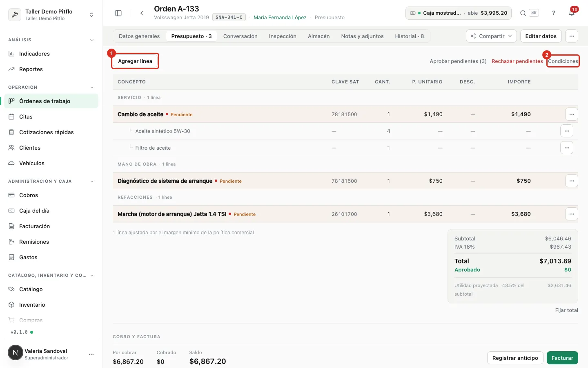Collapse the Operación sidebar section

[x=92, y=87]
